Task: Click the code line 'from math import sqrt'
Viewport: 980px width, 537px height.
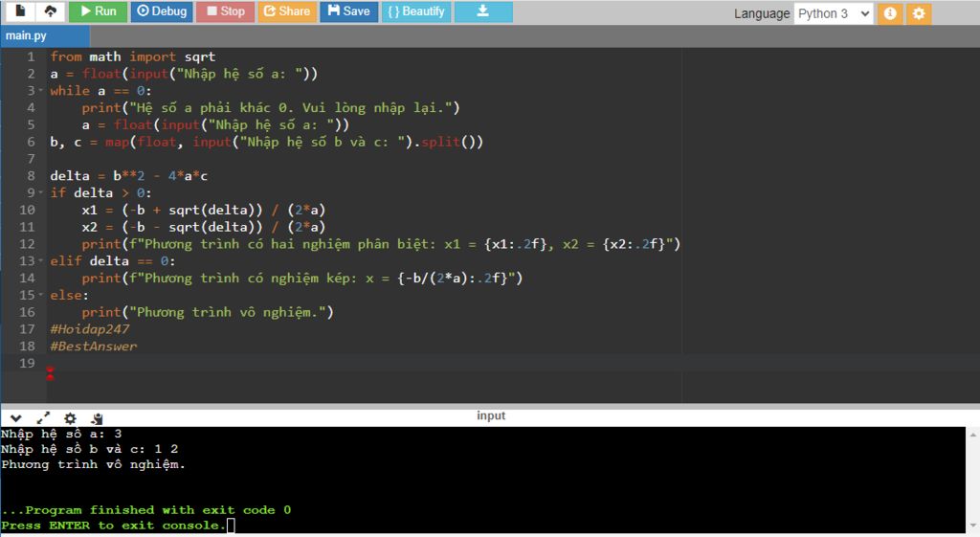Action: click(x=132, y=56)
